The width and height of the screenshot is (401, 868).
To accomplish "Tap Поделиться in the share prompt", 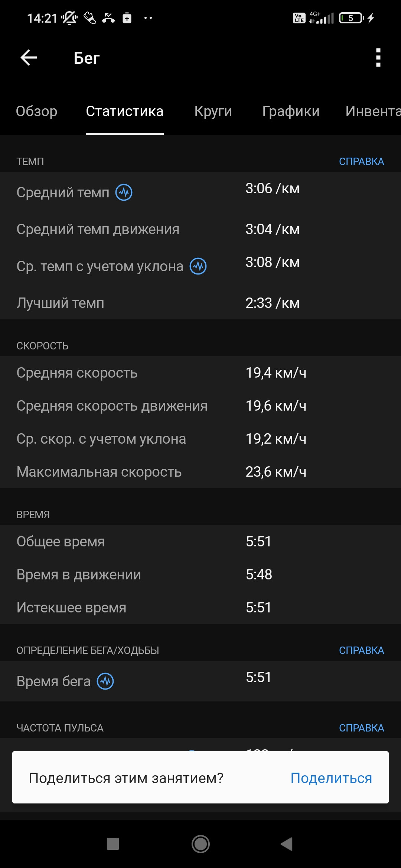I will point(331,778).
